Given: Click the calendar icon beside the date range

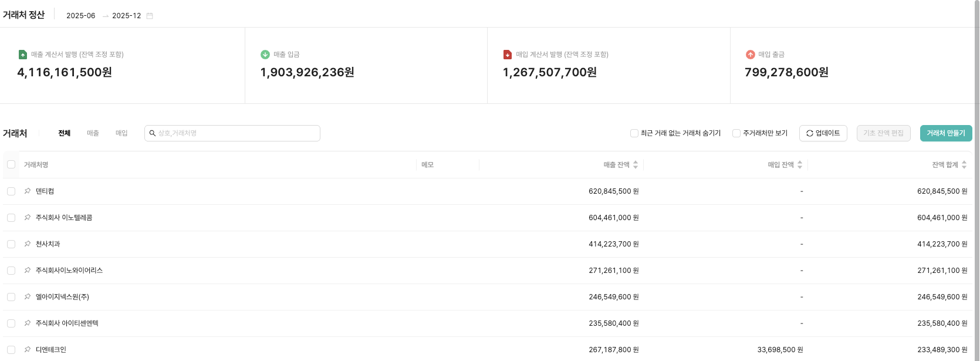Looking at the screenshot, I should [150, 16].
